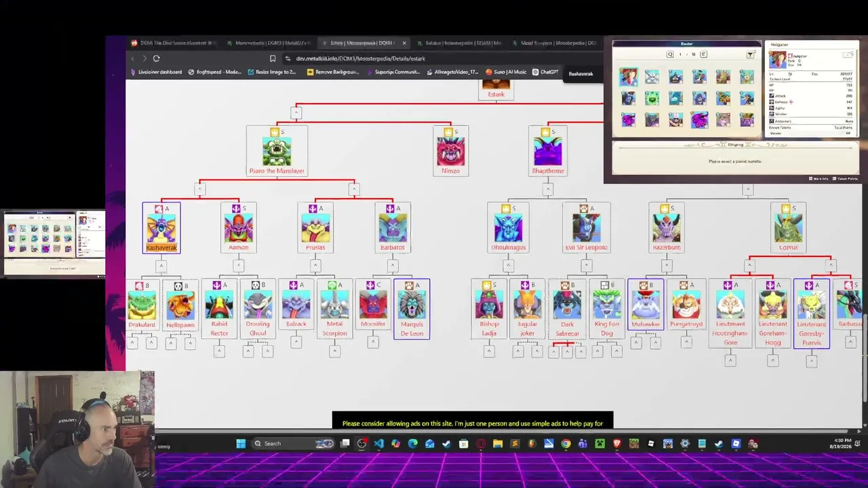Open the Lieutenant Goreham-Hogg name link
This screenshot has height=488, width=868.
tap(773, 333)
